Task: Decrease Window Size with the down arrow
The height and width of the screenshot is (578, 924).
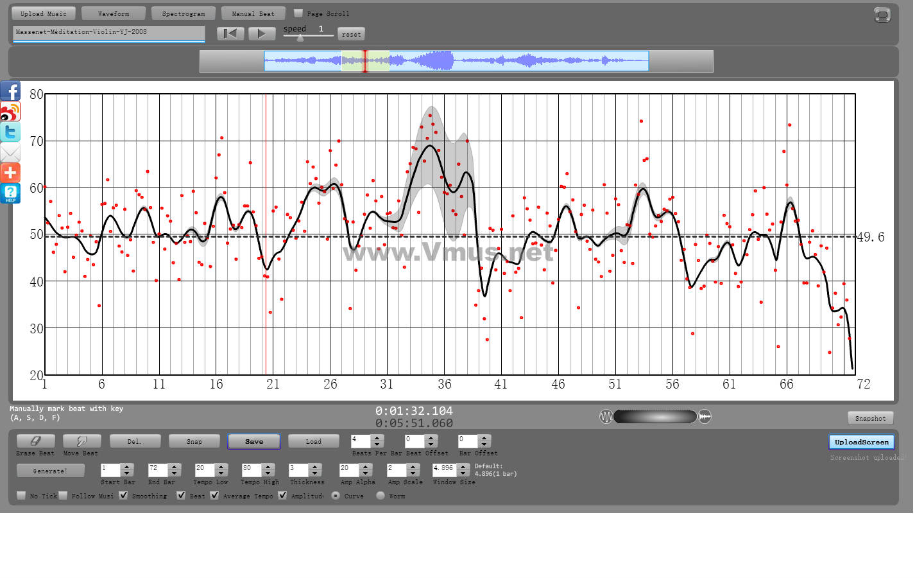Action: pyautogui.click(x=463, y=473)
